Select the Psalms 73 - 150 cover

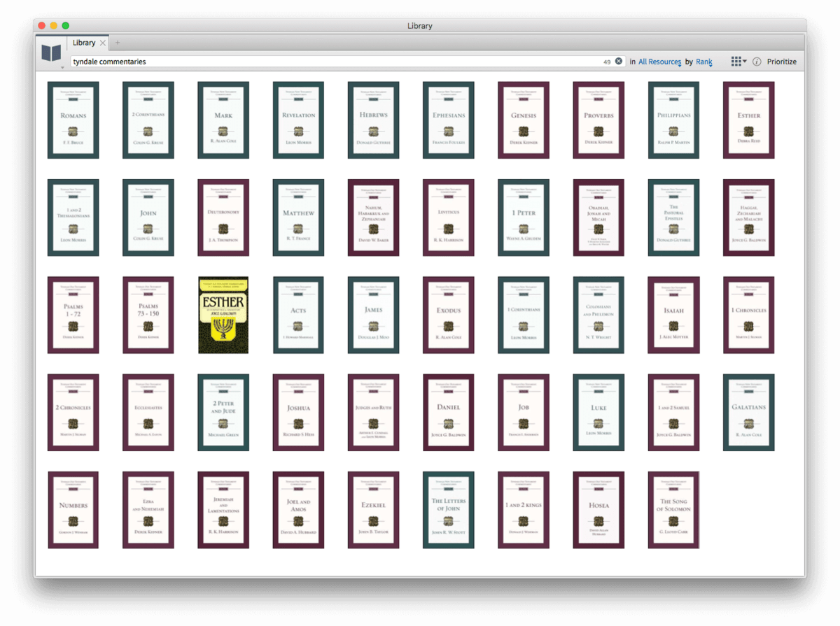click(x=148, y=315)
